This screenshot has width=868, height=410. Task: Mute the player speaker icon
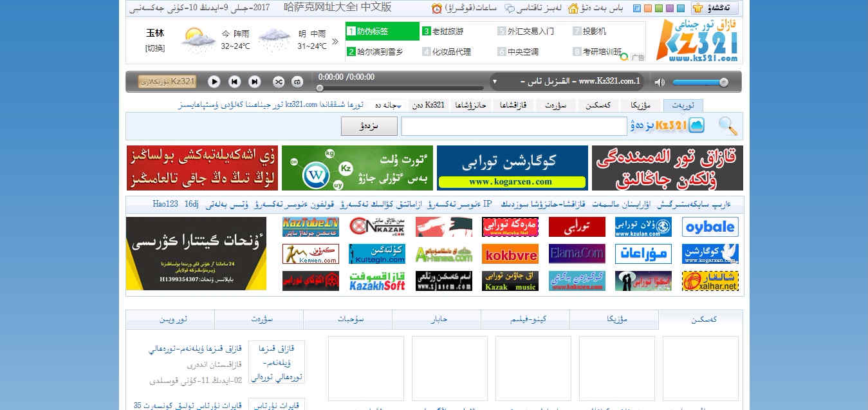click(659, 82)
